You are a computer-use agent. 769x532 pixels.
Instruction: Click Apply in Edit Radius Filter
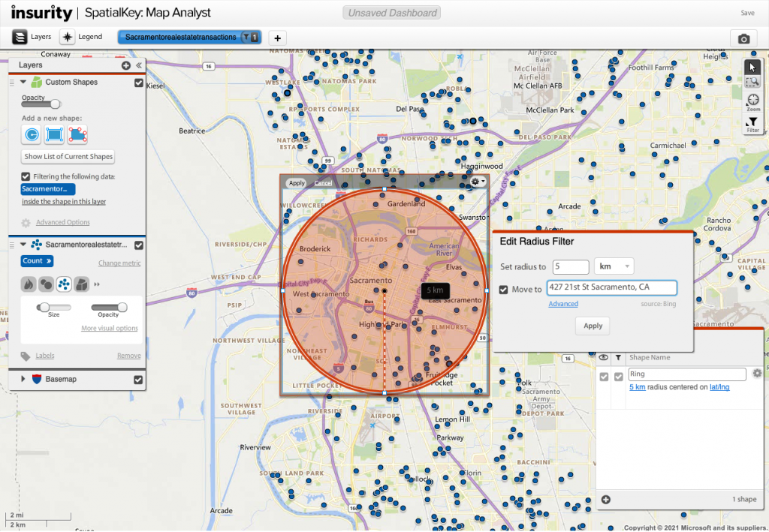[593, 326]
